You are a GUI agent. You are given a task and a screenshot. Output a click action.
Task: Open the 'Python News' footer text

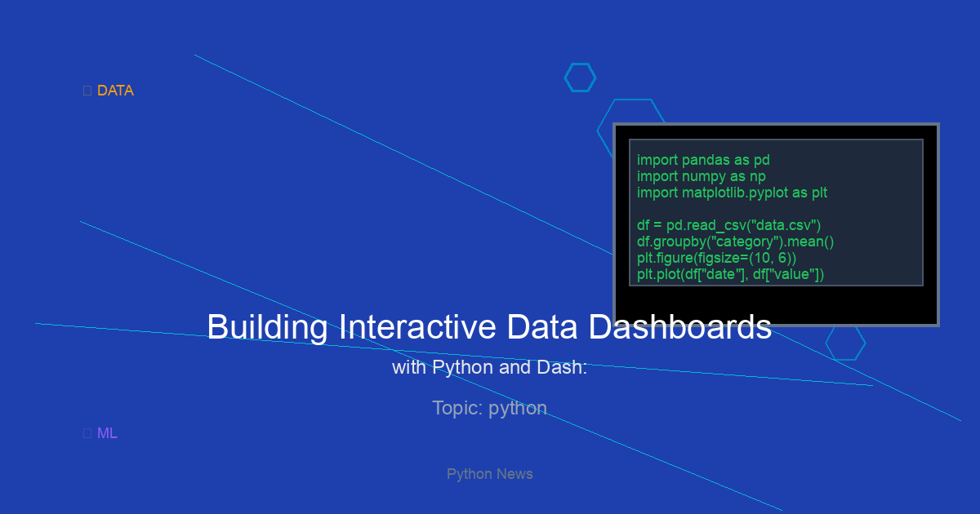coord(489,474)
